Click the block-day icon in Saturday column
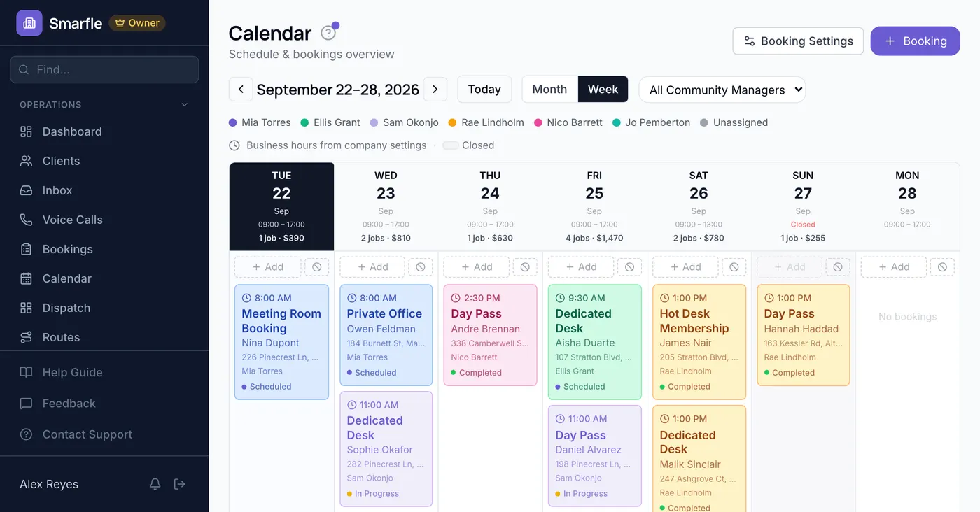 pos(734,267)
